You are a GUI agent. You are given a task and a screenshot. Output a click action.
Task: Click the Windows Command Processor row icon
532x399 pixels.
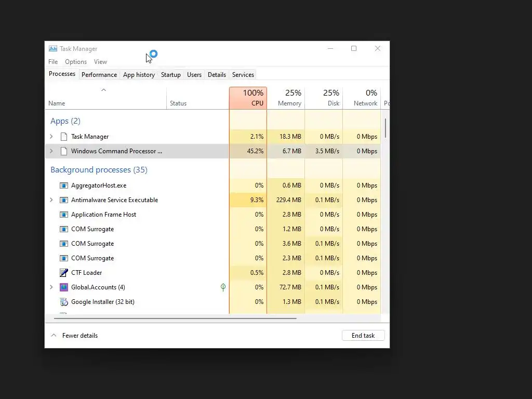point(63,151)
